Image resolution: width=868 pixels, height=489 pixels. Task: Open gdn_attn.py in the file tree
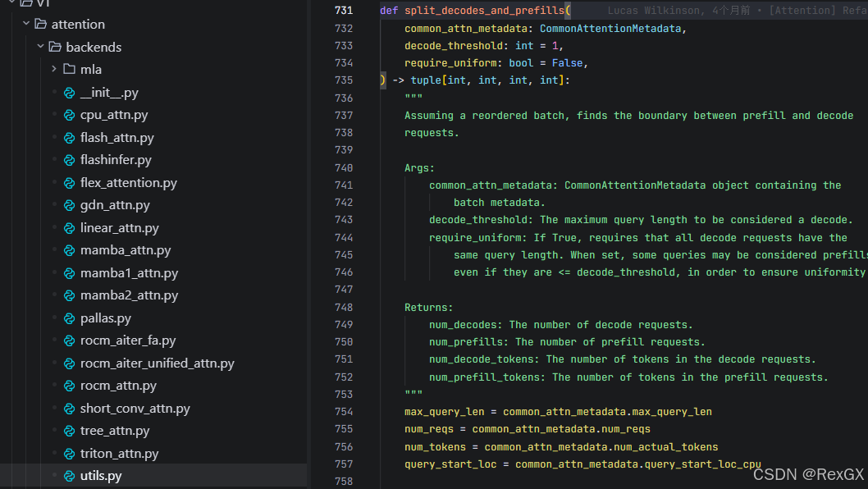point(115,205)
